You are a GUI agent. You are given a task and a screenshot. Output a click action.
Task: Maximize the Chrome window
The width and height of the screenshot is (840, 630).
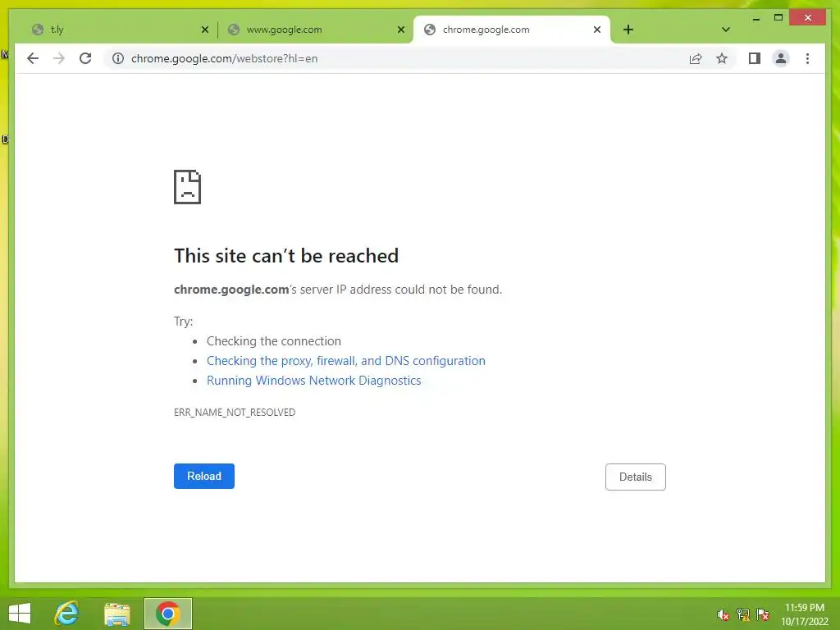[778, 18]
